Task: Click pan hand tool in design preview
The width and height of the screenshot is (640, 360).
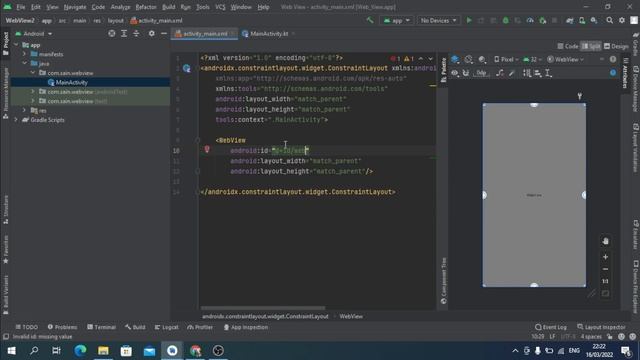Action: 605,241
